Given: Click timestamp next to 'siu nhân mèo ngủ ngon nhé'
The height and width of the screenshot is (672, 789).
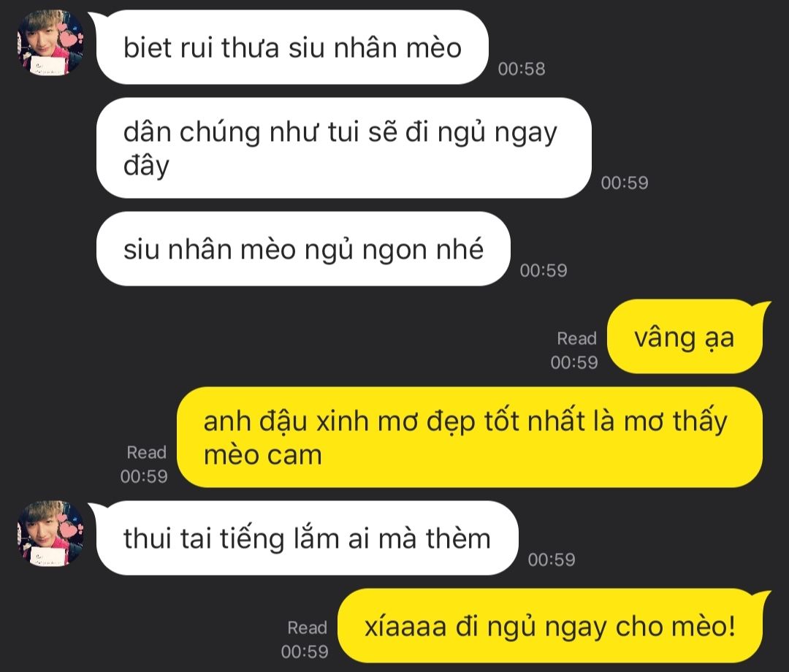Looking at the screenshot, I should point(544,270).
